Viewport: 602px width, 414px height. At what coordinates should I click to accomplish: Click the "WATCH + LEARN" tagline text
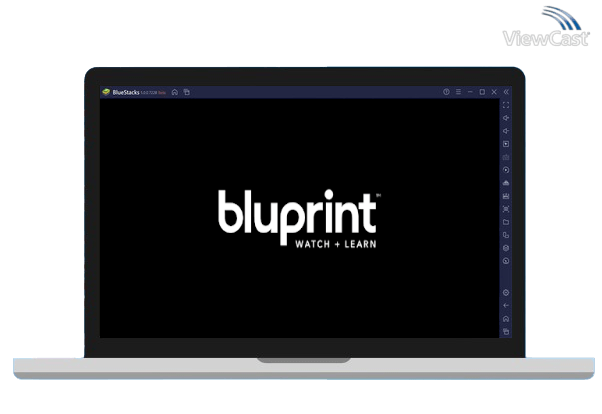(336, 244)
